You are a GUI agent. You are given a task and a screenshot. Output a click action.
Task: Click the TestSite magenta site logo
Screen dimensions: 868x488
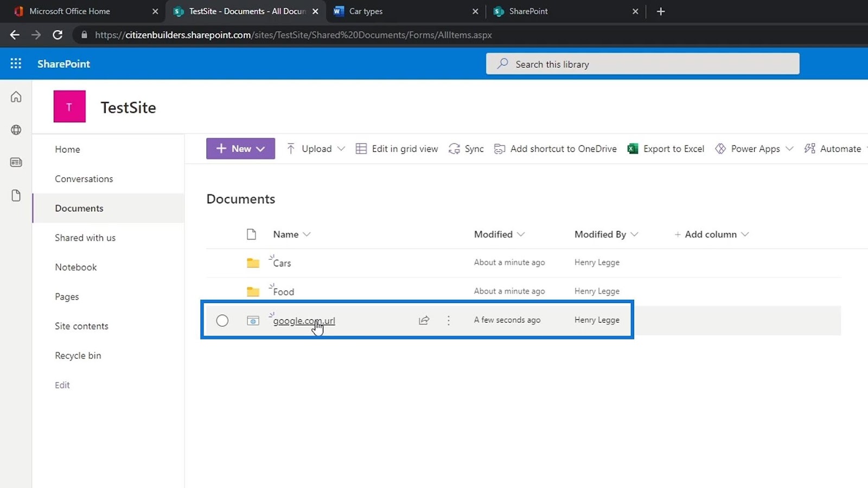click(69, 106)
